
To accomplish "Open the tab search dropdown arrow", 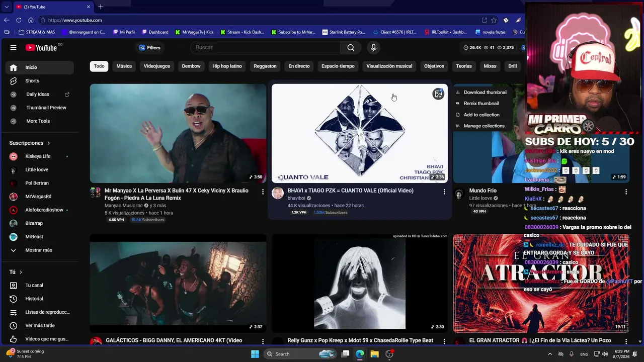I will pyautogui.click(x=6, y=7).
